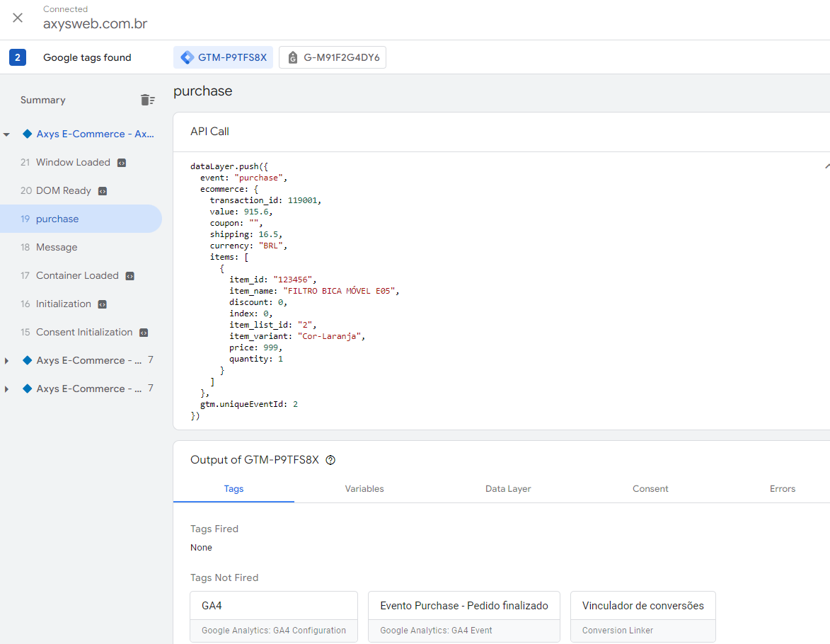Click the blue badge showing 2 tags
The image size is (830, 644).
tap(18, 57)
